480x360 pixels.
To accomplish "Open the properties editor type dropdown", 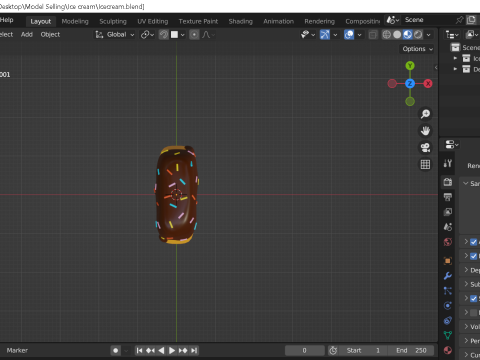I will (x=452, y=145).
